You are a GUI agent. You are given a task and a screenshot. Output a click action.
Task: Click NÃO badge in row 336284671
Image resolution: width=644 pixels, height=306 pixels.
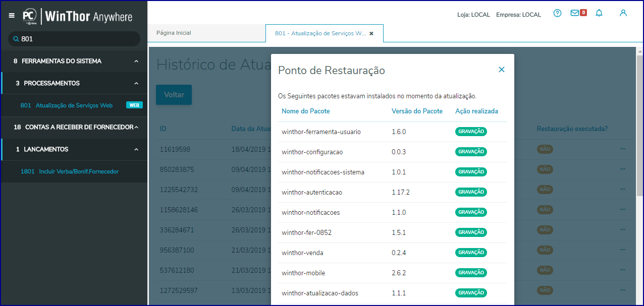[545, 230]
